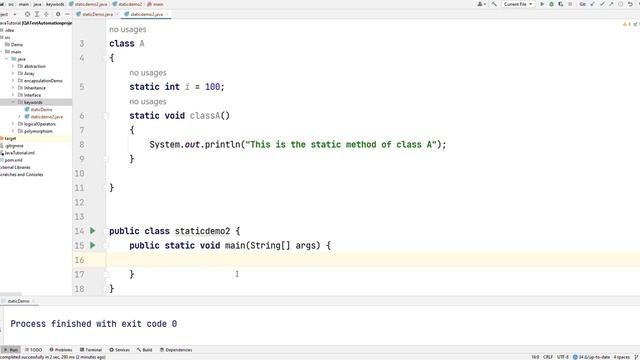This screenshot has width=640, height=360.
Task: Click the 4 spaces indent setting
Action: [622, 357]
